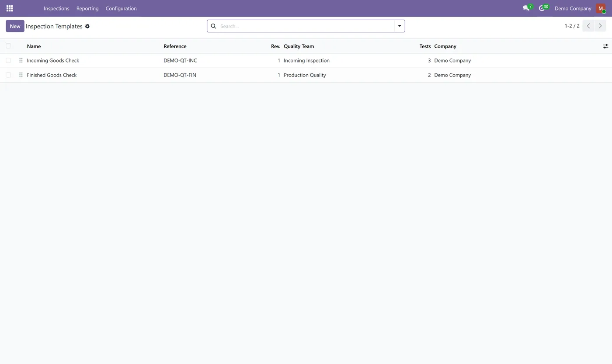Sort the list by Name column
Image resolution: width=612 pixels, height=364 pixels.
point(34,46)
